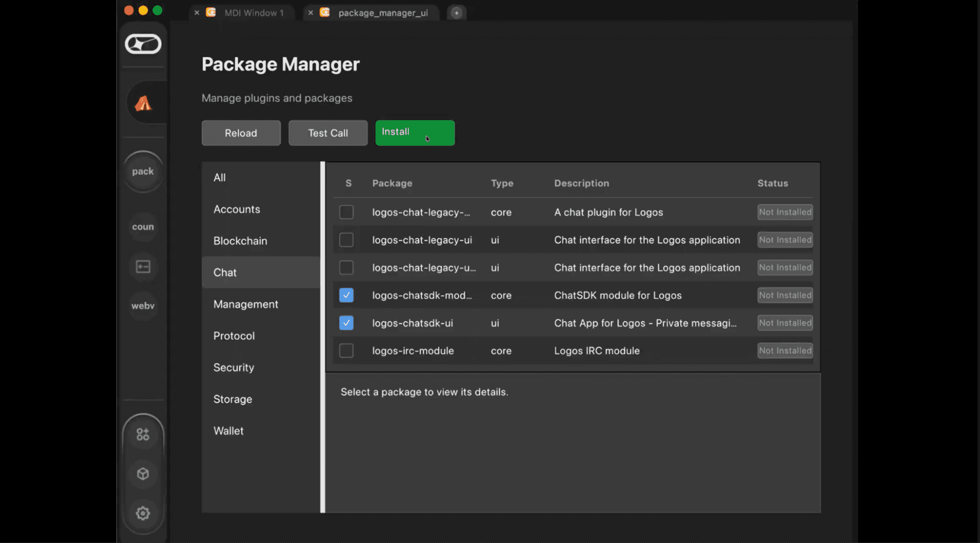Open a new tab with the plus button
Image resolution: width=980 pixels, height=543 pixels.
[456, 12]
